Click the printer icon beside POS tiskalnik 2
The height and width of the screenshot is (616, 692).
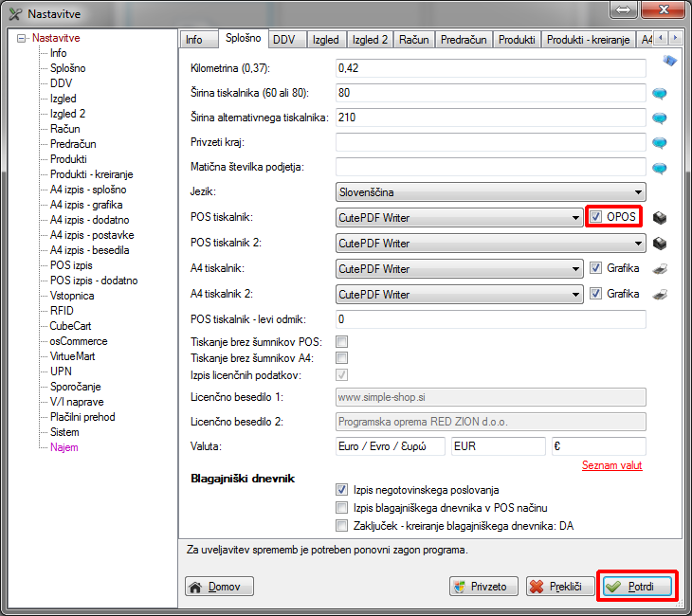(661, 243)
